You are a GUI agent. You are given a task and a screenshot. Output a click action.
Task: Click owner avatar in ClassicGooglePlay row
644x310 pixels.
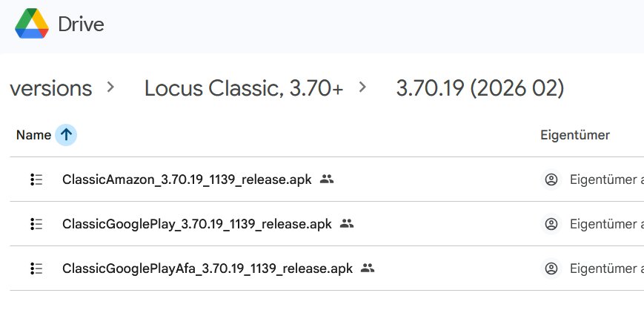click(x=551, y=224)
